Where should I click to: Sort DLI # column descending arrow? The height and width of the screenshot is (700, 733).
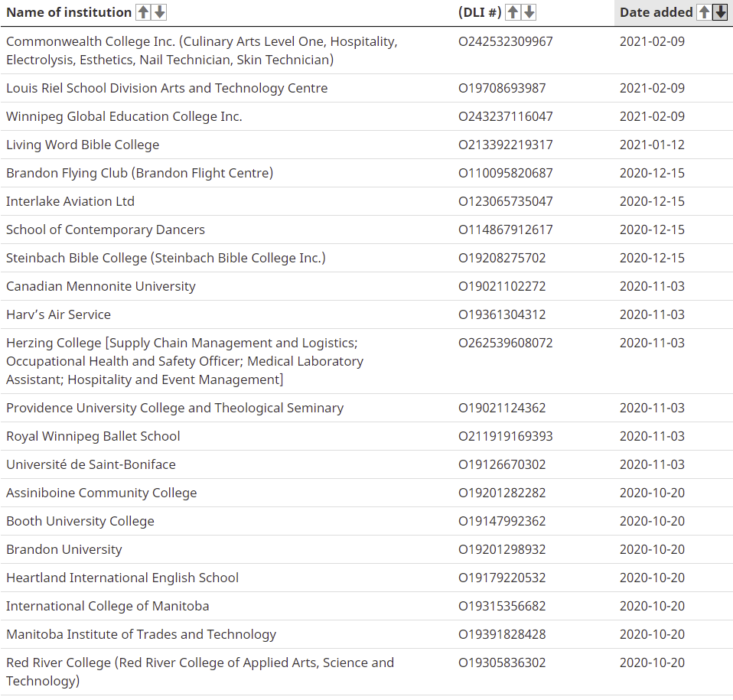tap(529, 12)
